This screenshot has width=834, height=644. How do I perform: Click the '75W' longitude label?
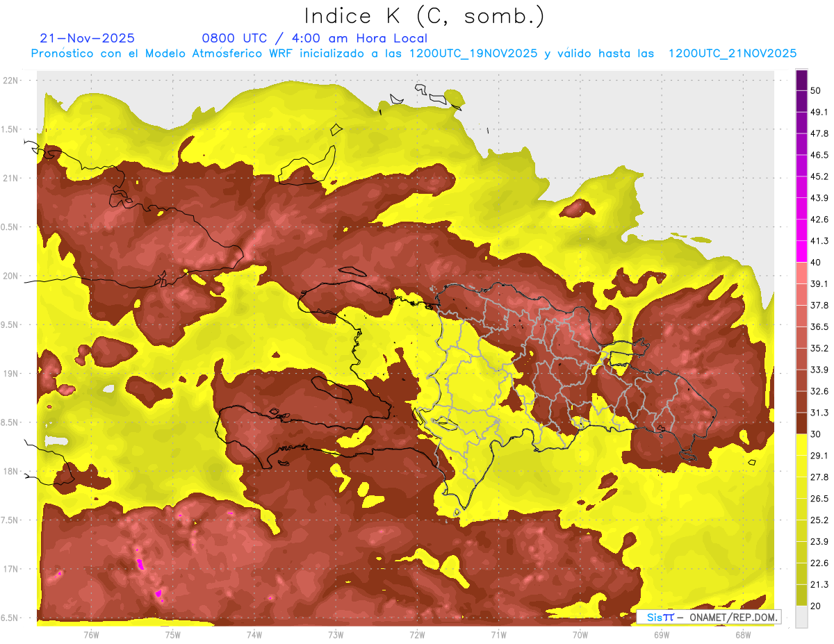(172, 635)
